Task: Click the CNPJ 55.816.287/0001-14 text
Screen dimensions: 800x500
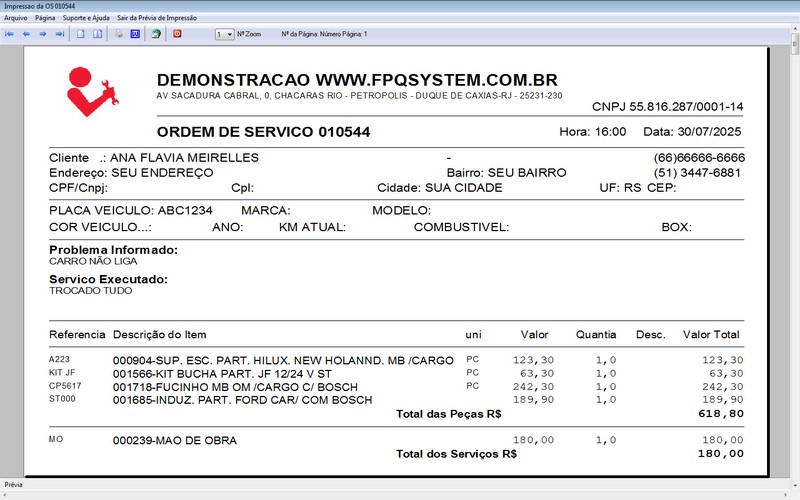Action: (x=667, y=107)
